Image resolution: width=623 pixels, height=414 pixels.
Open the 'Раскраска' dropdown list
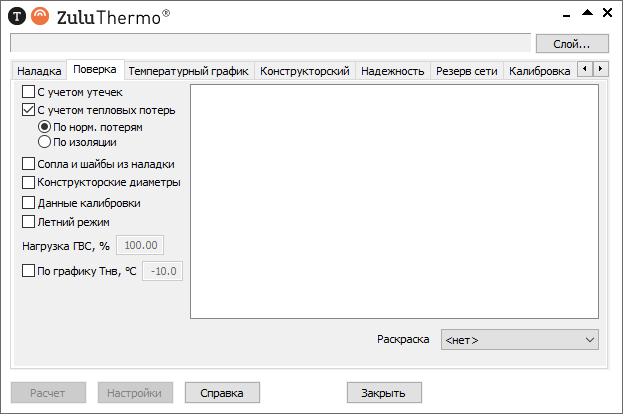click(519, 340)
